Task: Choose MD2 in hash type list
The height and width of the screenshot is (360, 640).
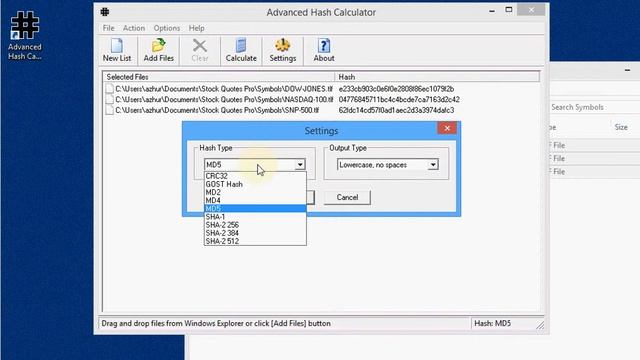Action: click(255, 192)
